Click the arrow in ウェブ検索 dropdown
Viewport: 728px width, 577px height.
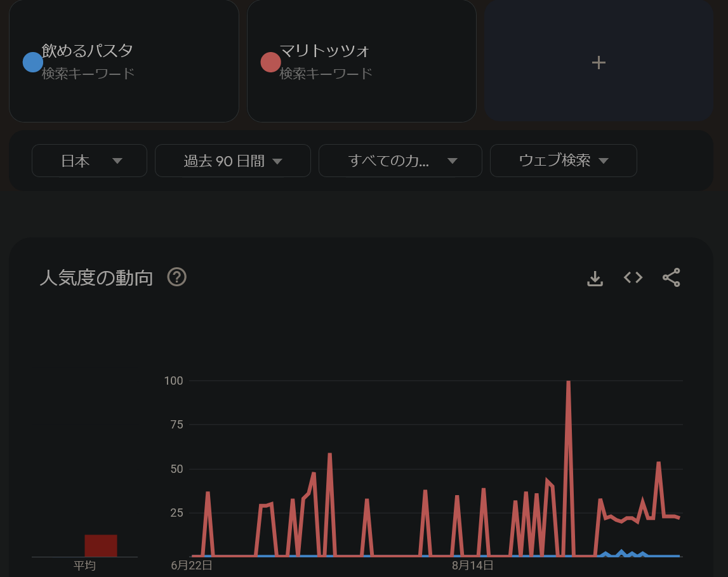pyautogui.click(x=604, y=161)
